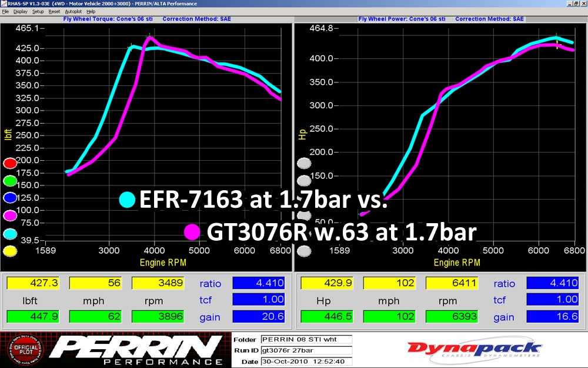Click the Run ID input field
The image size is (588, 368).
(306, 350)
